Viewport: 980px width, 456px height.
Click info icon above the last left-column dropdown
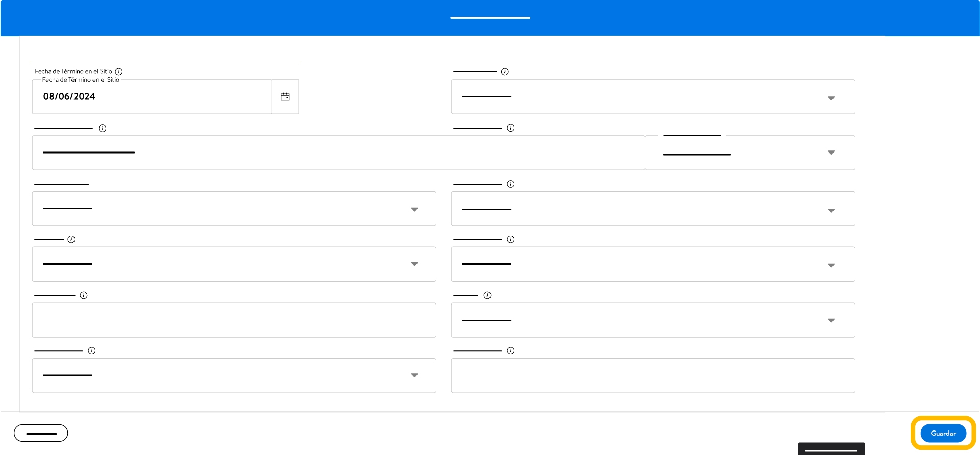[92, 351]
